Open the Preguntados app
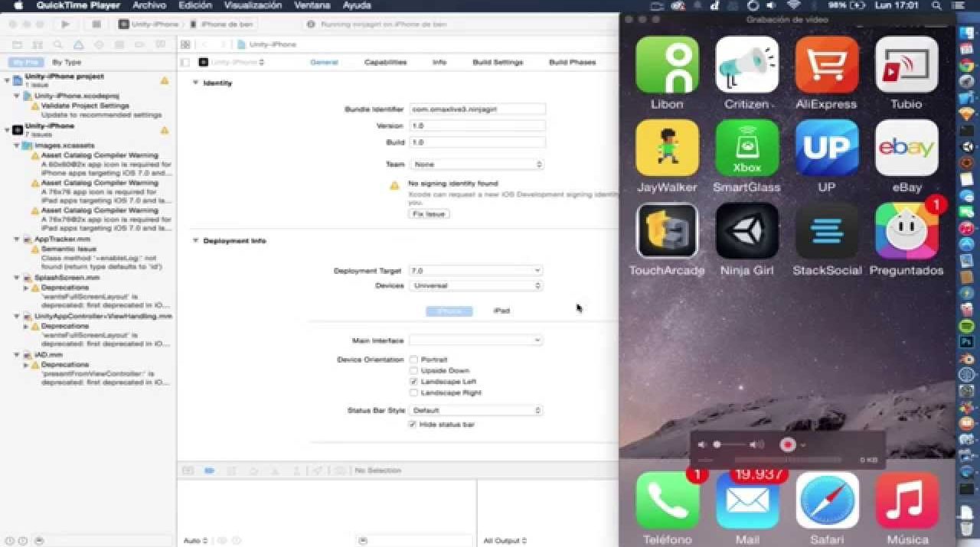Screen dimensions: 980x547 click(906, 231)
